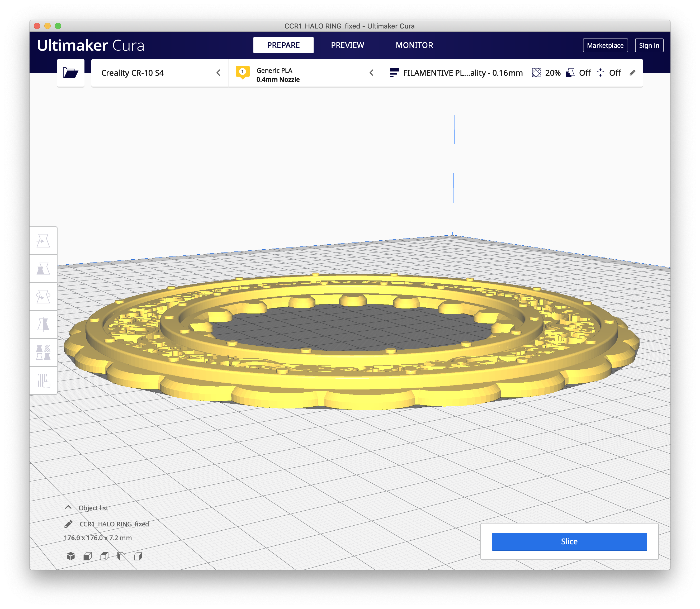Collapse the Object list
The image size is (700, 609).
tap(68, 507)
